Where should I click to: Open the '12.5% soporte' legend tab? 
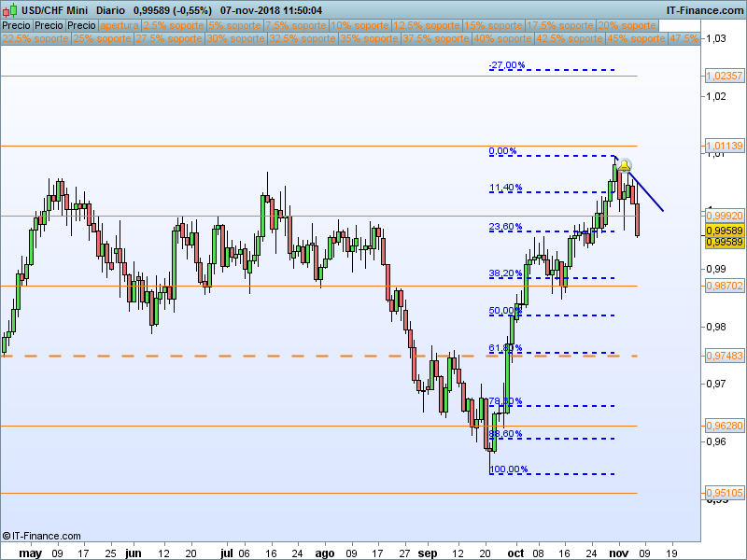(x=427, y=26)
